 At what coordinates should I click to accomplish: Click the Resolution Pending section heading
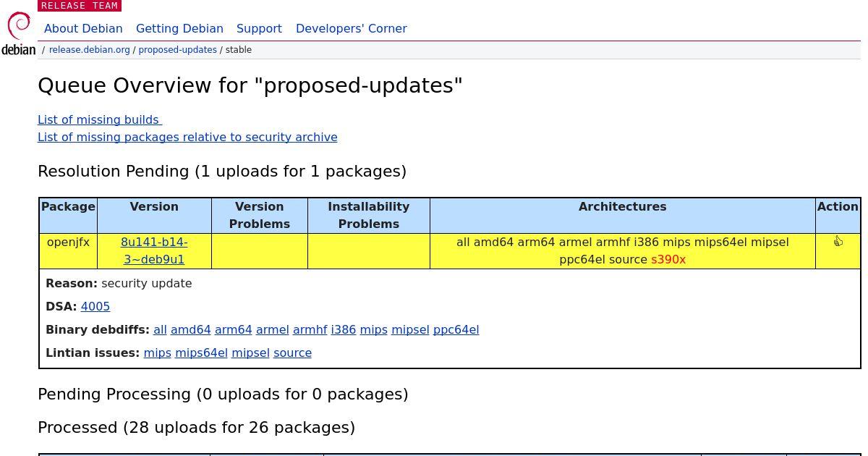222,172
